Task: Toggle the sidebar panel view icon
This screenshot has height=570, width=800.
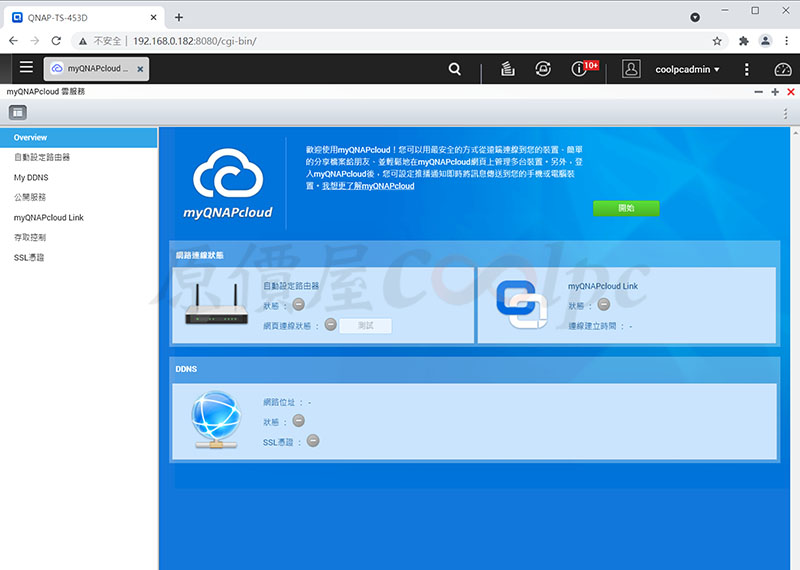Action: [x=18, y=113]
